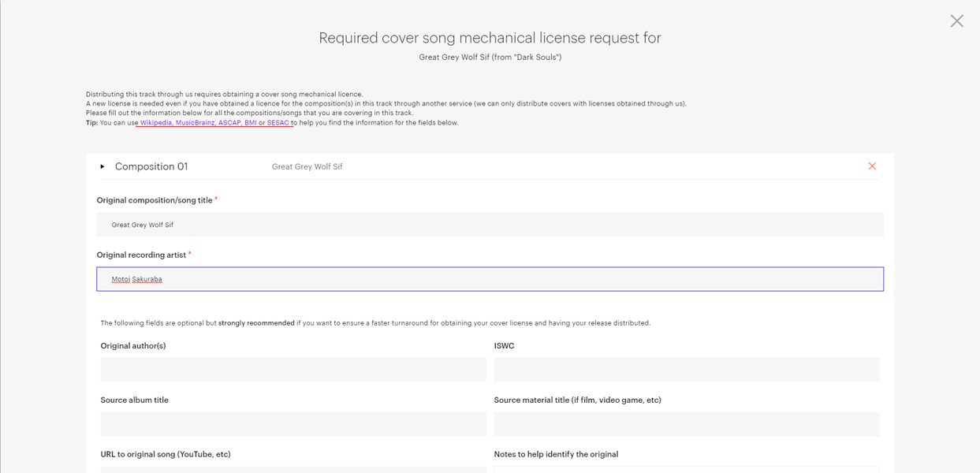Close the mechanical license request dialog
The image size is (980, 473).
tap(956, 20)
